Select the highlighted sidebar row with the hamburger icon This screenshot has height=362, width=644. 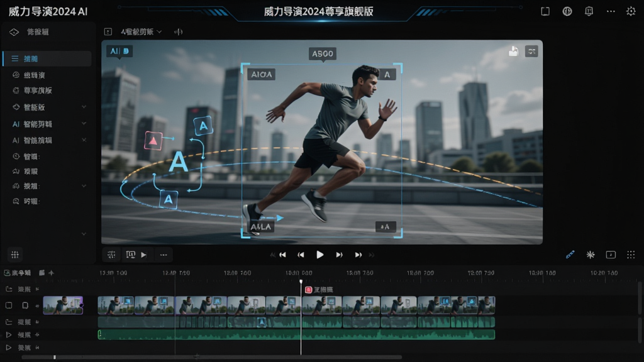(x=47, y=58)
